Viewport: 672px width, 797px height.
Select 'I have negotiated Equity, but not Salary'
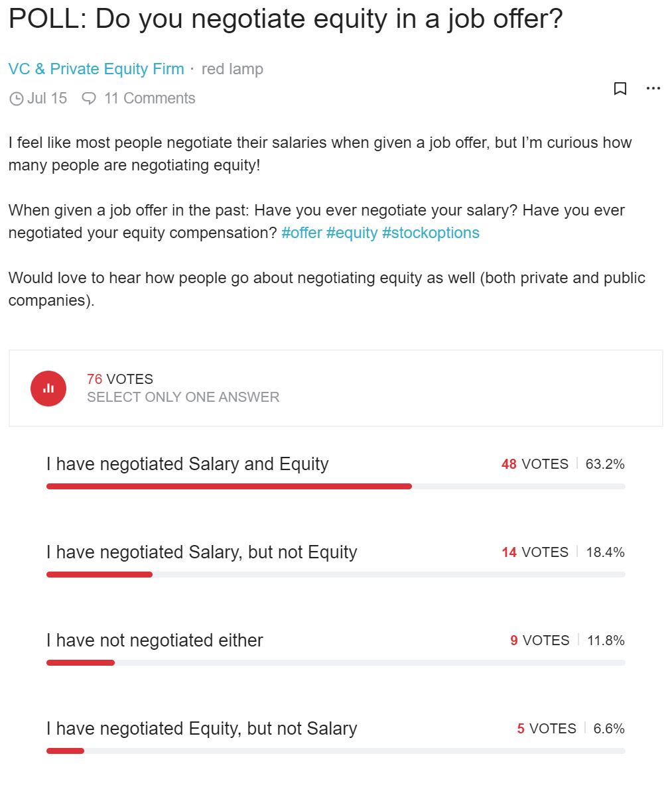pos(201,728)
